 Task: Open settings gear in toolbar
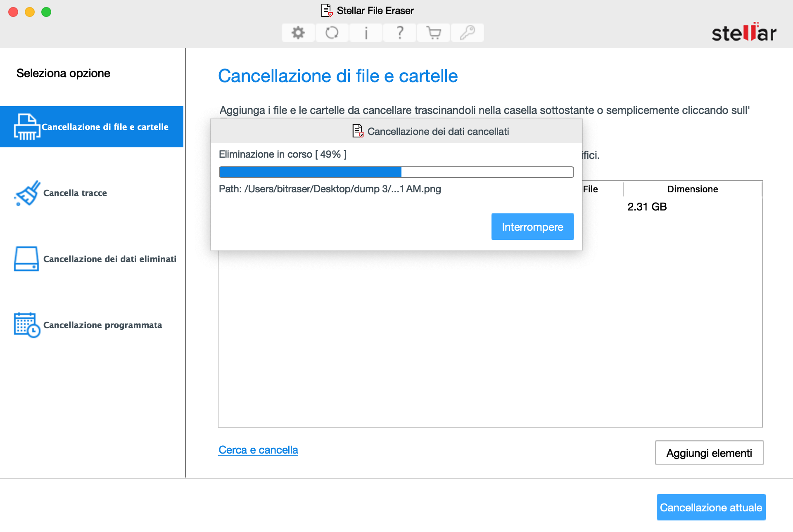[298, 33]
